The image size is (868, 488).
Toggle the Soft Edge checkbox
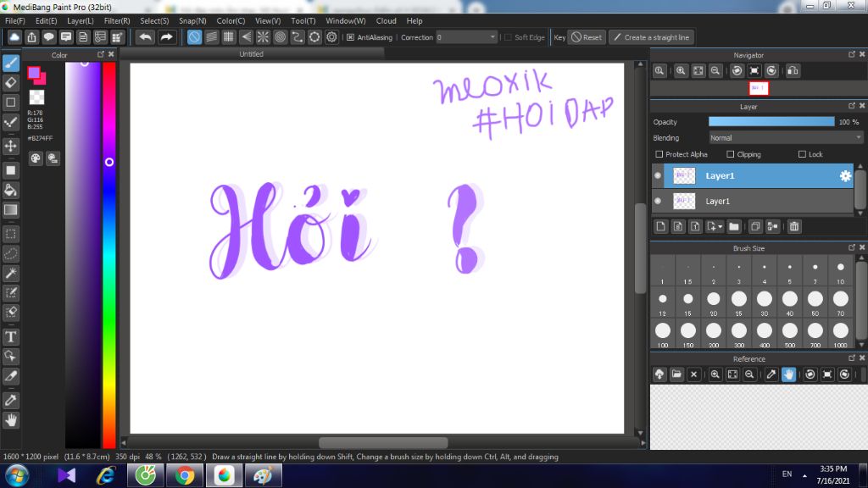pyautogui.click(x=509, y=37)
